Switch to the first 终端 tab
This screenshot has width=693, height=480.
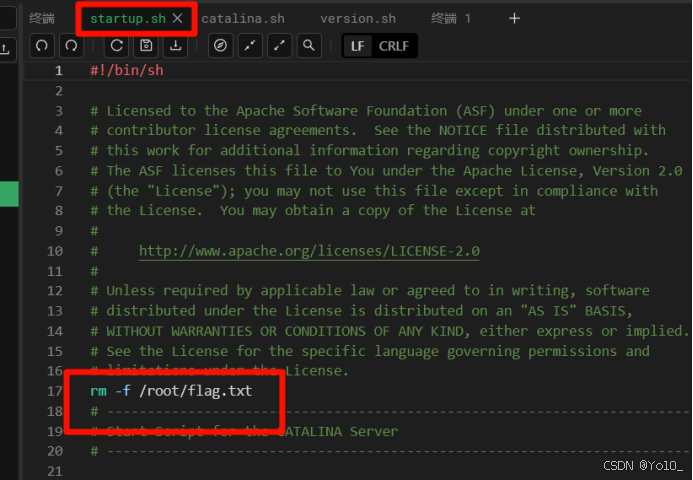point(42,19)
